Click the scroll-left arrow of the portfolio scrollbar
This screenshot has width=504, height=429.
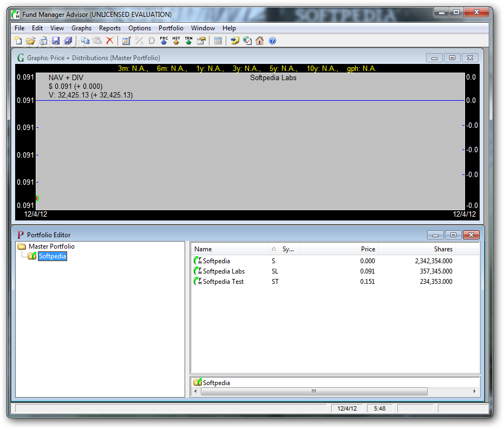pos(195,392)
